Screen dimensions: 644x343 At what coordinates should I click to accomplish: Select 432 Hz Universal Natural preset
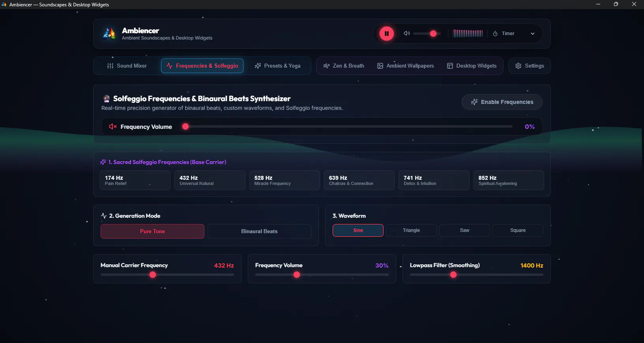pyautogui.click(x=210, y=180)
